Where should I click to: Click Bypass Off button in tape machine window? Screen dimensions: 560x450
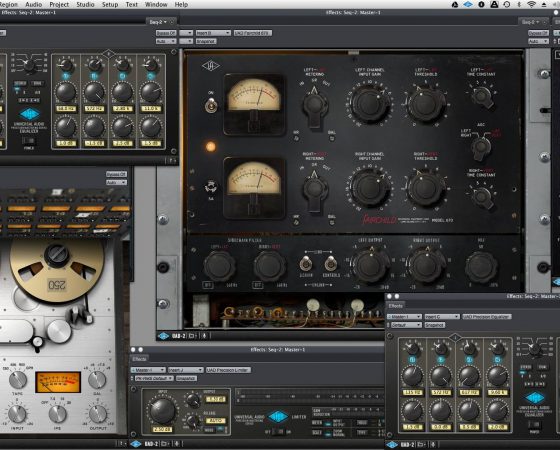tap(116, 174)
